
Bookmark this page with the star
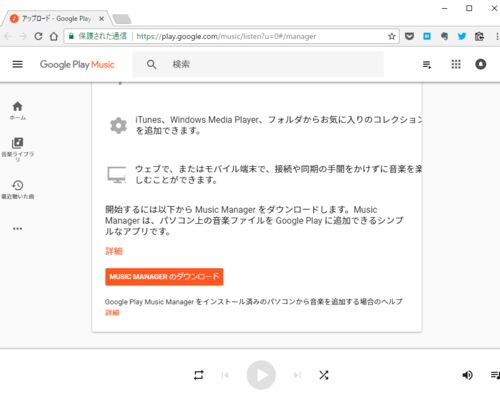(x=392, y=36)
